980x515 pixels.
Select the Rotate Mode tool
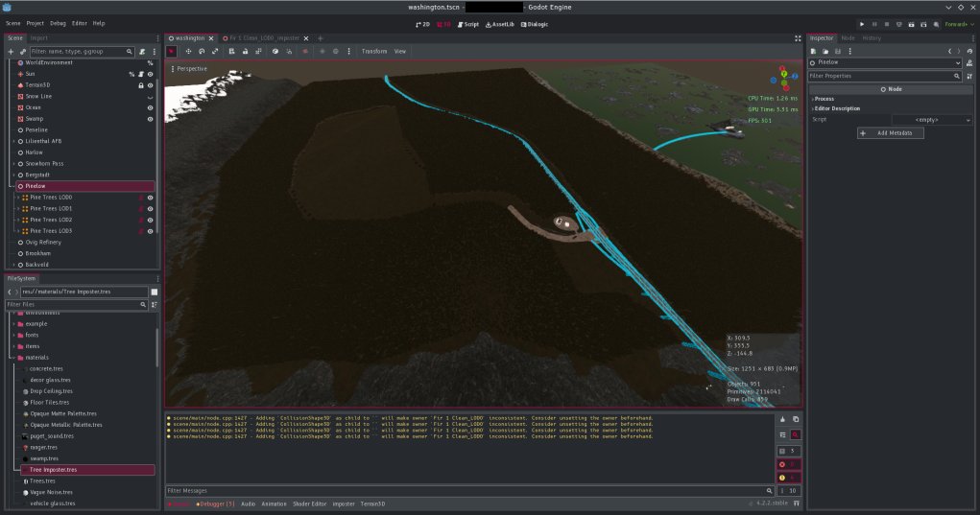tap(202, 51)
